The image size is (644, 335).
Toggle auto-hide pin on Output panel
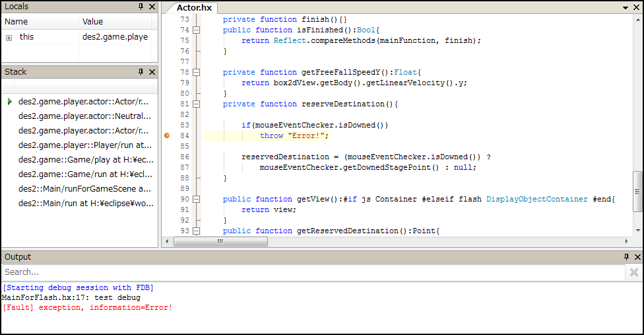pos(626,257)
